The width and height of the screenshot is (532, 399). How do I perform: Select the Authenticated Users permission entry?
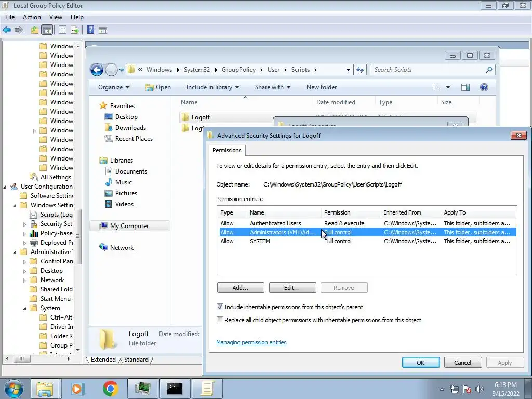[x=367, y=223]
